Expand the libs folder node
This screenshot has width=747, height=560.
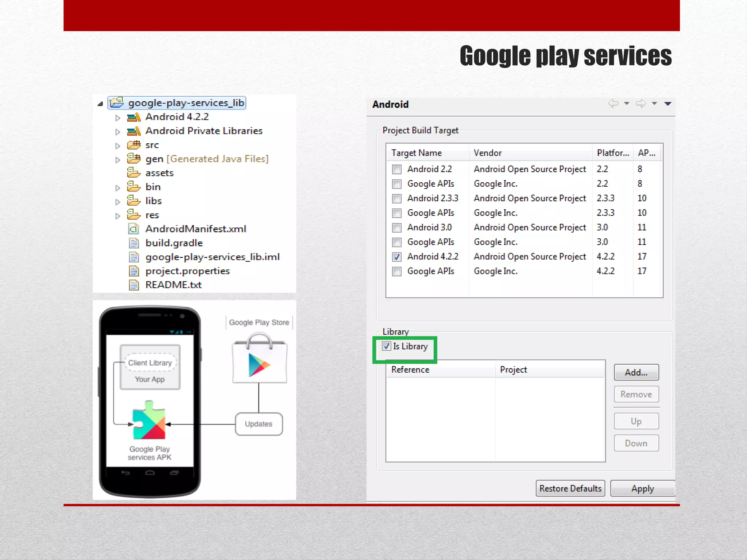pos(117,202)
